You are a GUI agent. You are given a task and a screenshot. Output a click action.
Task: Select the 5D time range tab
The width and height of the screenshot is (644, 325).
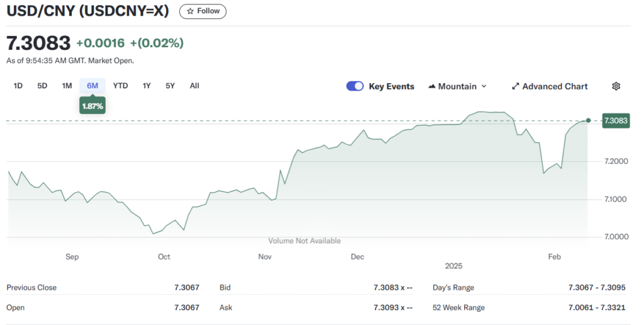tap(42, 86)
